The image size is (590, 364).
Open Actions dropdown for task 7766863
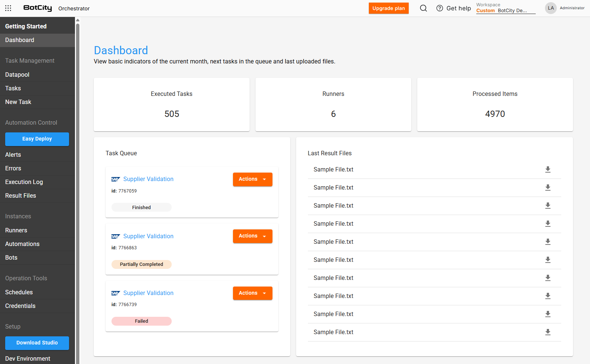[253, 236]
